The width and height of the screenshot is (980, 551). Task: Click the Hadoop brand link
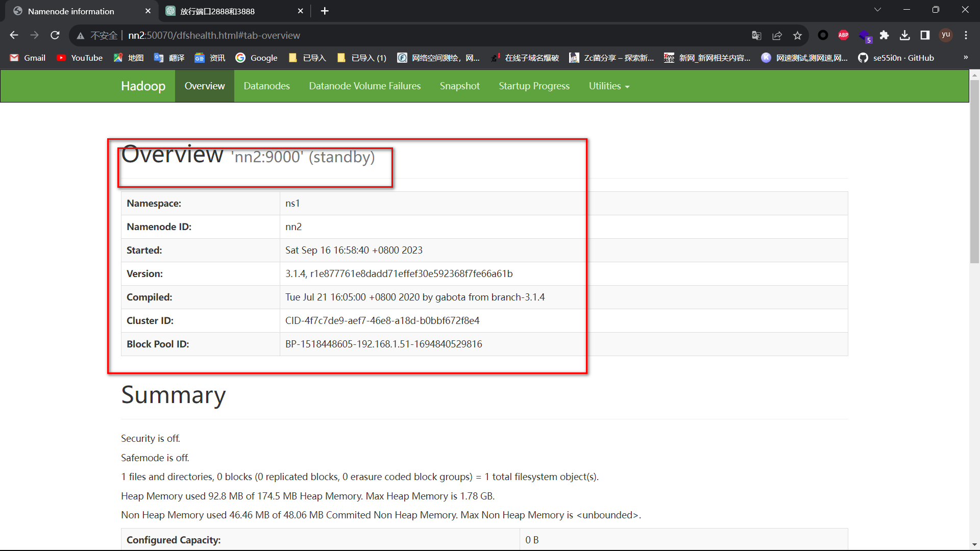143,86
